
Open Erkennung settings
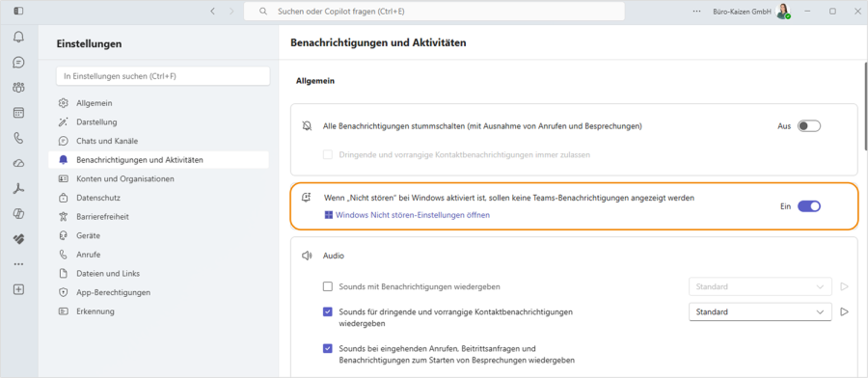tap(158, 311)
